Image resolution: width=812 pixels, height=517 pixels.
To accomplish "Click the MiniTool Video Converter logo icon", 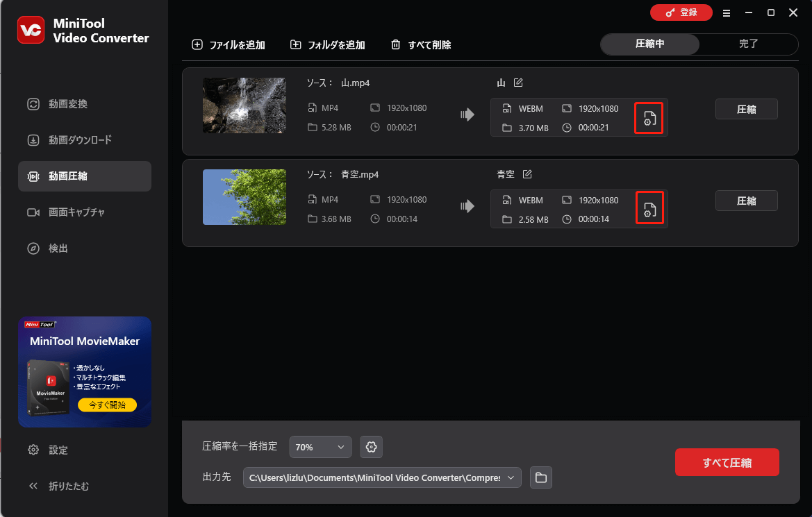I will point(31,30).
